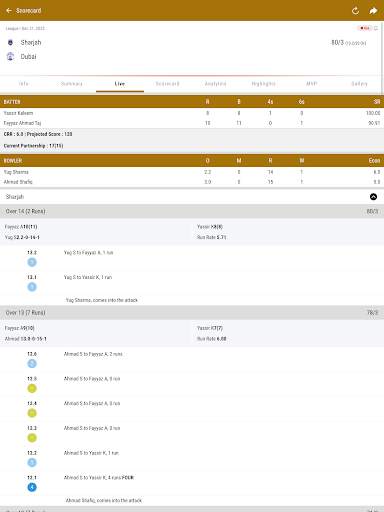Screen dimensions: 384x512
Task: Tap Run Rate in Over 13 summary
Action: [x=212, y=339]
